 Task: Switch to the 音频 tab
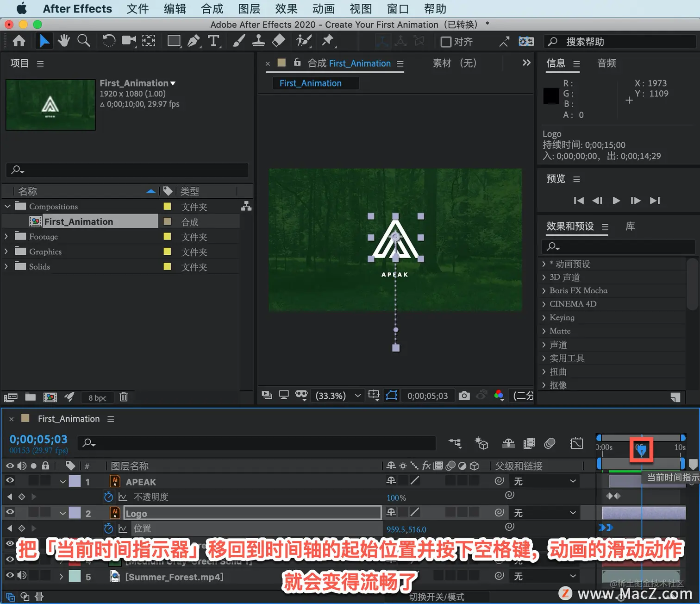pos(606,63)
